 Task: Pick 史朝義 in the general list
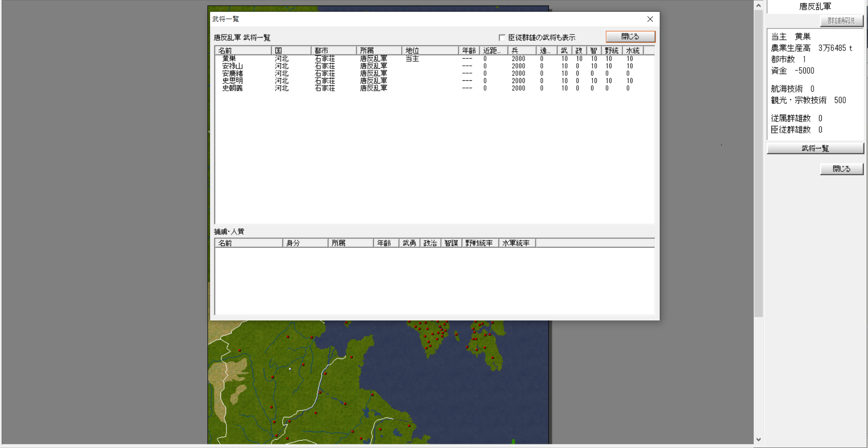232,88
